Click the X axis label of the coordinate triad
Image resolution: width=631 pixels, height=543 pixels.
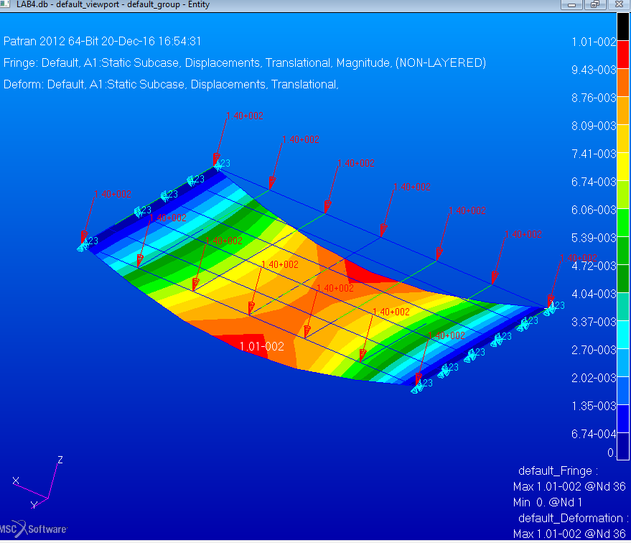(16, 481)
